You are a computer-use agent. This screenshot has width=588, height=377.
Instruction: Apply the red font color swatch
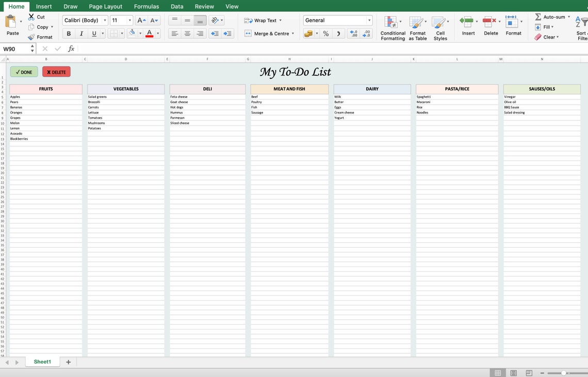click(149, 33)
